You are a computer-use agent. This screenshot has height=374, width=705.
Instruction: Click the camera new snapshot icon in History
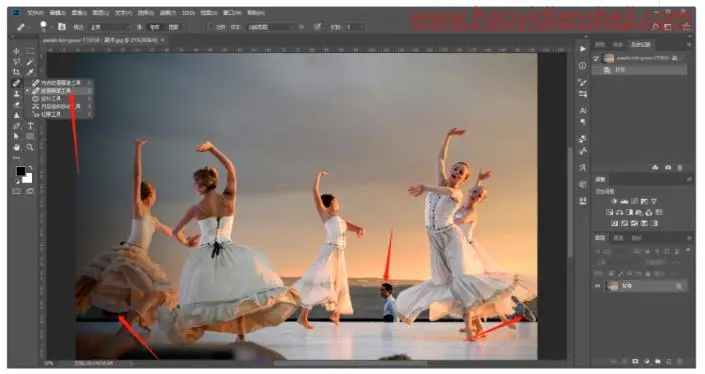[668, 168]
